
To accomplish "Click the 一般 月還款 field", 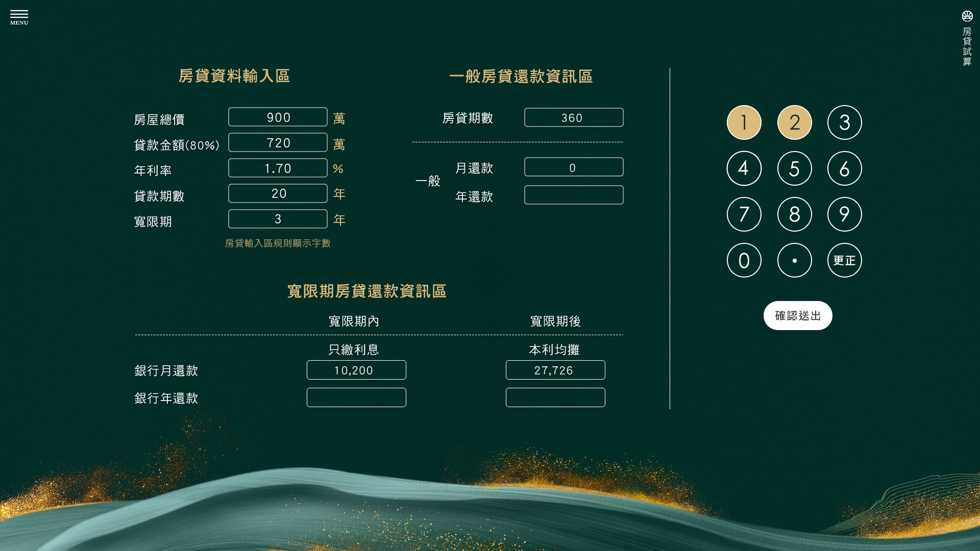I will 573,167.
